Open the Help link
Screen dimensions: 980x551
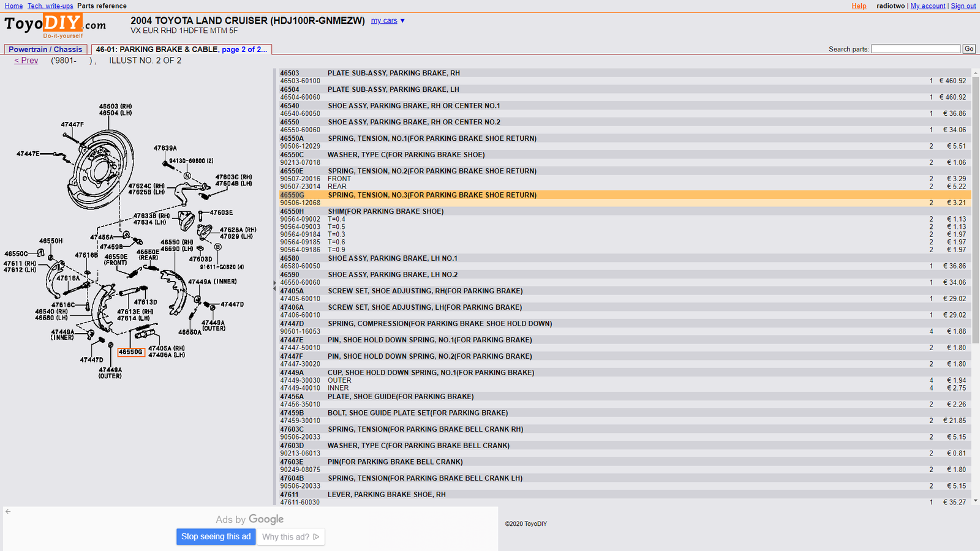pyautogui.click(x=859, y=6)
